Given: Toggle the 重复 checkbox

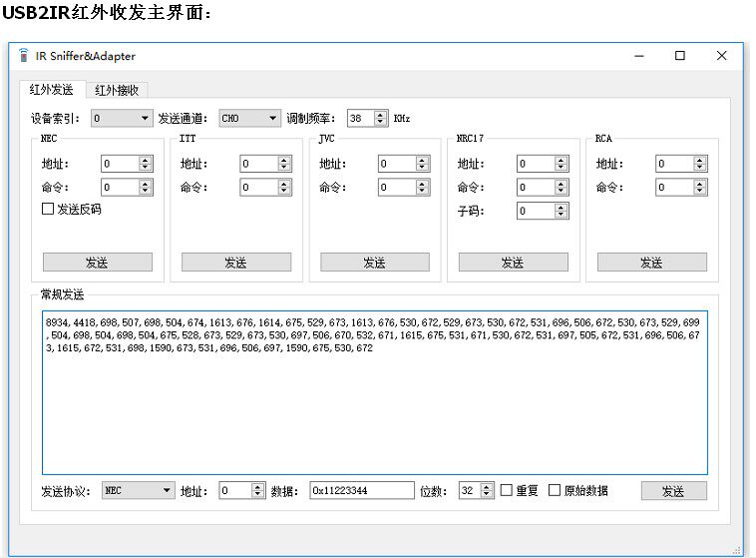Looking at the screenshot, I should tap(507, 490).
